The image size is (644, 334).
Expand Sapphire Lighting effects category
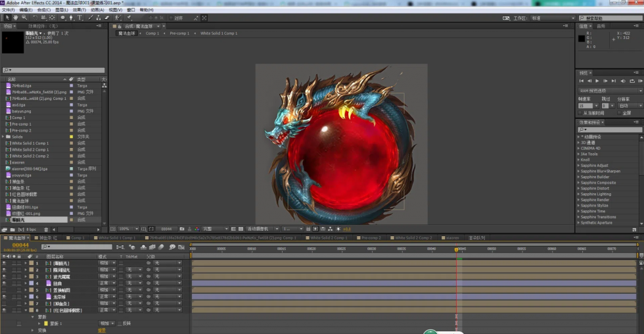(579, 195)
